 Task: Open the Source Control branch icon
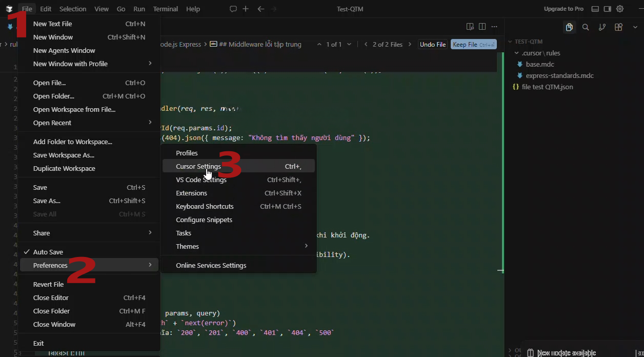tap(602, 27)
